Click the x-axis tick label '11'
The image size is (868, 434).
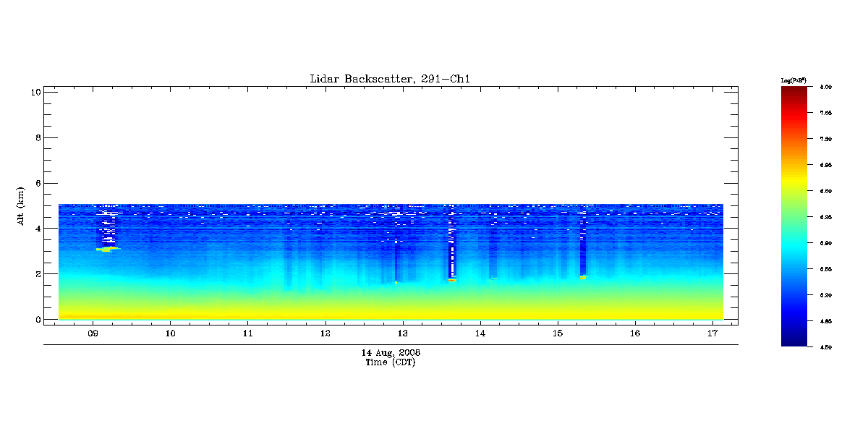pyautogui.click(x=247, y=333)
